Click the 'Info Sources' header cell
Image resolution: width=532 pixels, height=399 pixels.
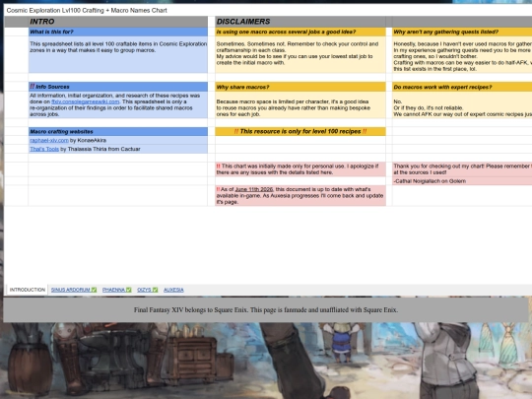[118, 87]
